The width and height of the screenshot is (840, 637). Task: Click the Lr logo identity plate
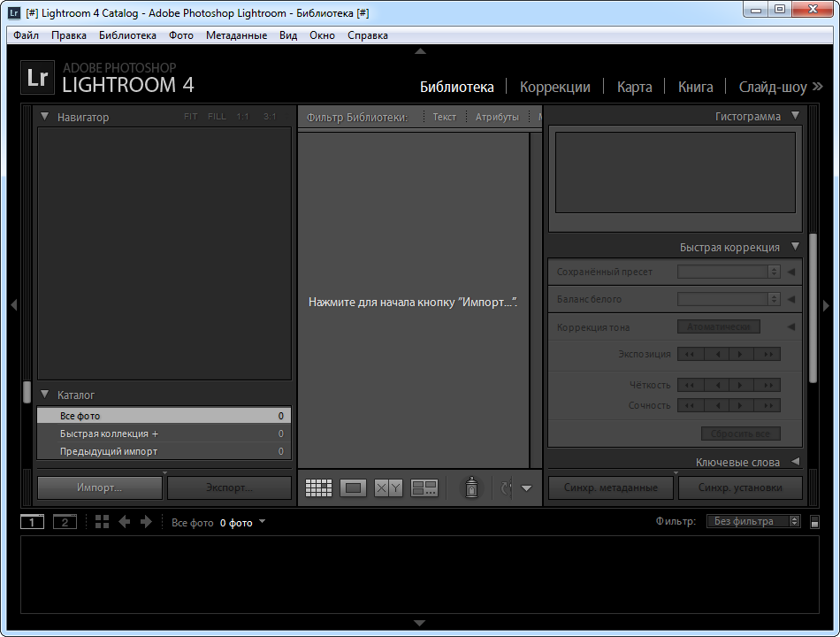click(x=37, y=77)
